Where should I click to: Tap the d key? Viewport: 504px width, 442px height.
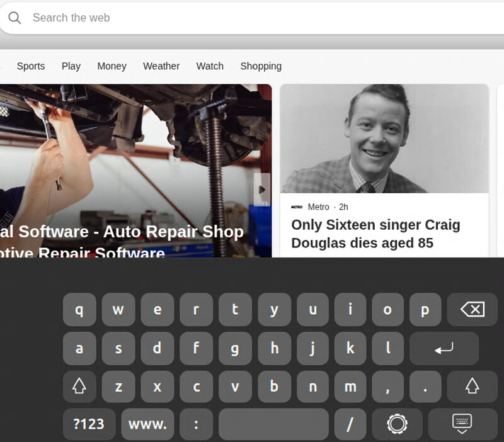(157, 348)
